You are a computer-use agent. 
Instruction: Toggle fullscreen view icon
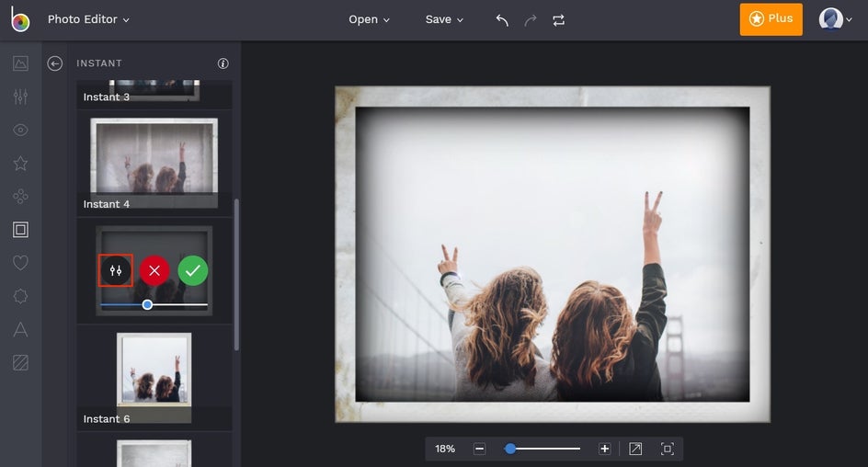point(668,449)
